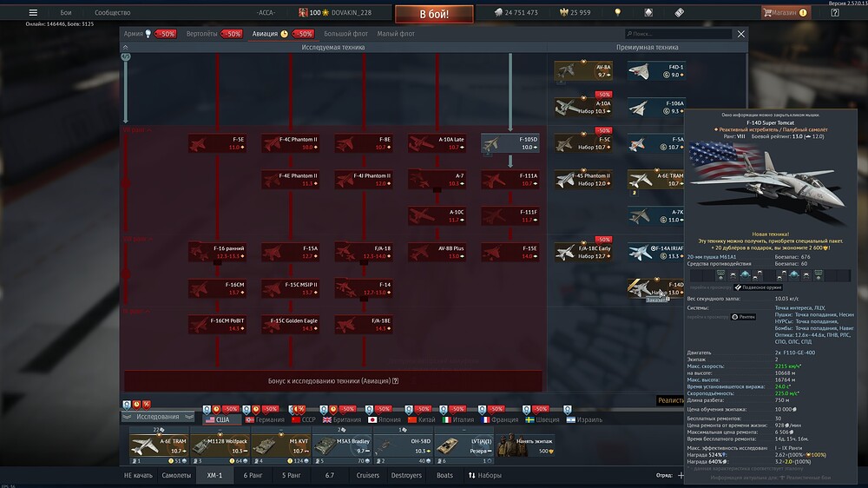Select the F-15E aircraft
The width and height of the screenshot is (868, 488).
(510, 252)
